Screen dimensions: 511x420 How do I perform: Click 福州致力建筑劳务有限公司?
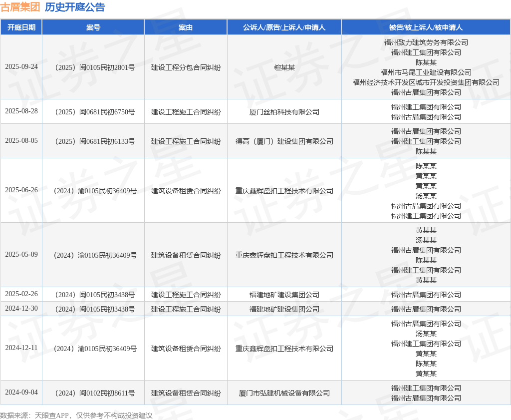point(426,42)
